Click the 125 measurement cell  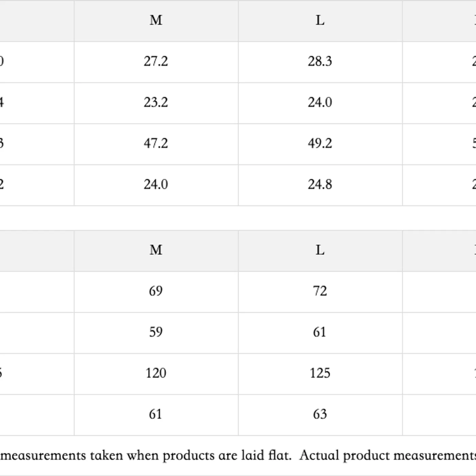320,373
